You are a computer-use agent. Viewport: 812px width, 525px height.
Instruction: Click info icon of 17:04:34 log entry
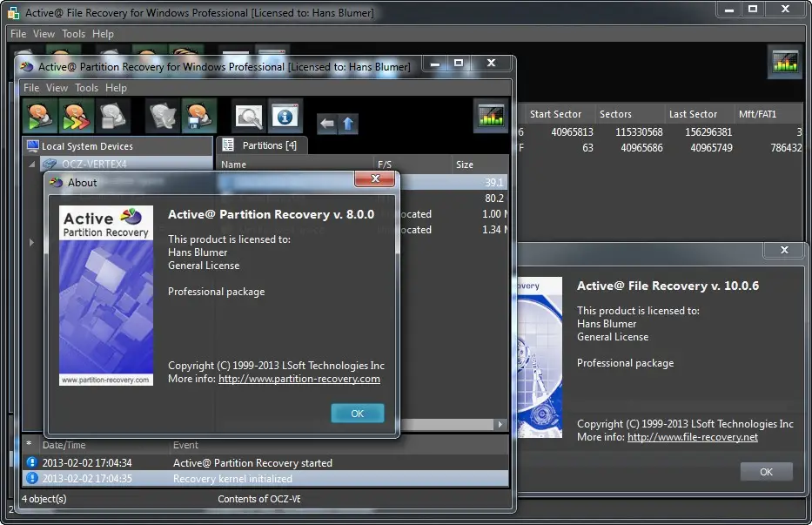(31, 461)
